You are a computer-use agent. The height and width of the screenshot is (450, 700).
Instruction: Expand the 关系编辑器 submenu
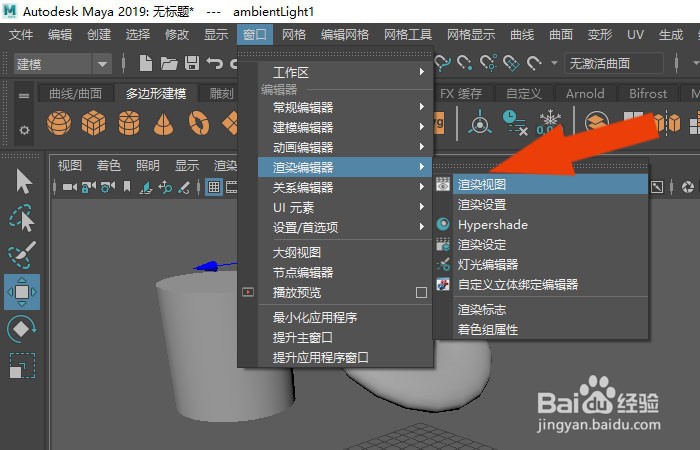point(345,187)
